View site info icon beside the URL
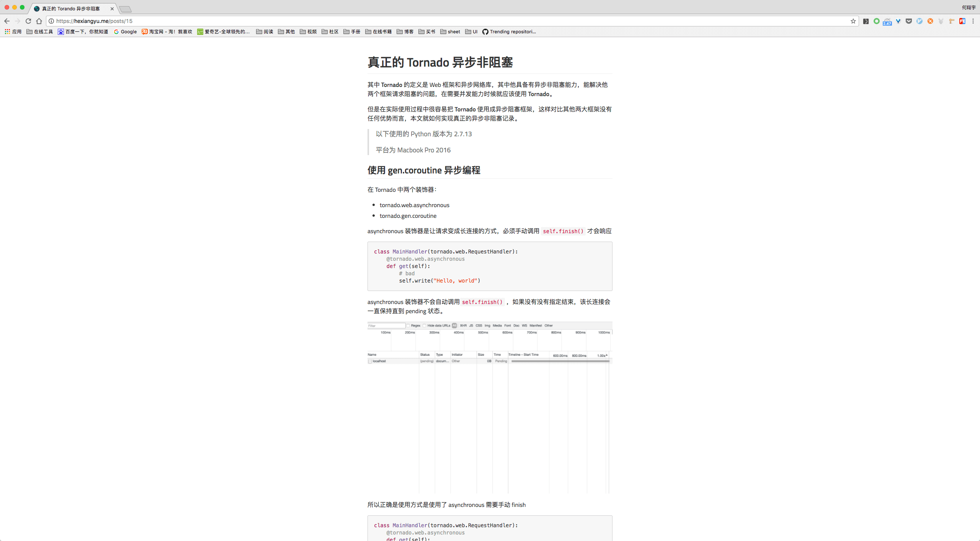 tap(51, 21)
